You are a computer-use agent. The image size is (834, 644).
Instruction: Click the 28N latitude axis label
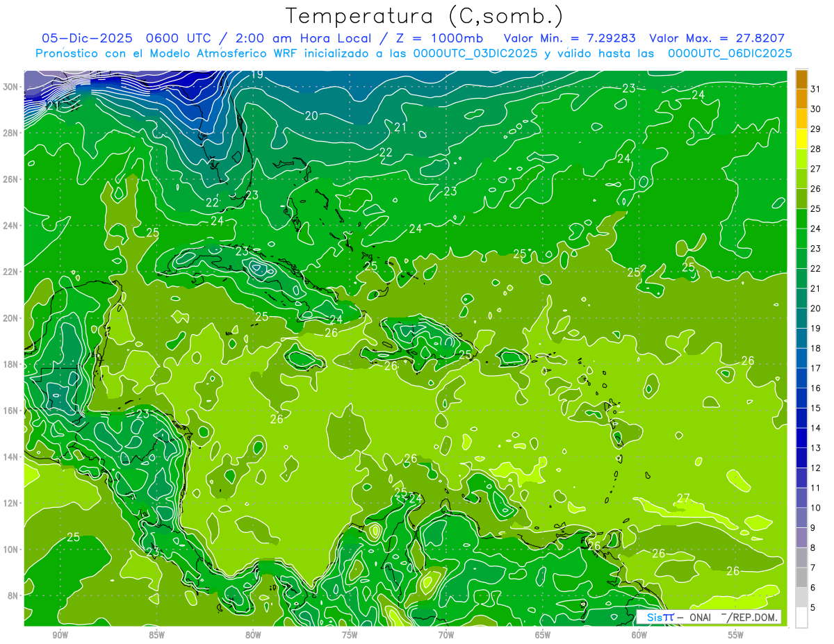tap(12, 133)
